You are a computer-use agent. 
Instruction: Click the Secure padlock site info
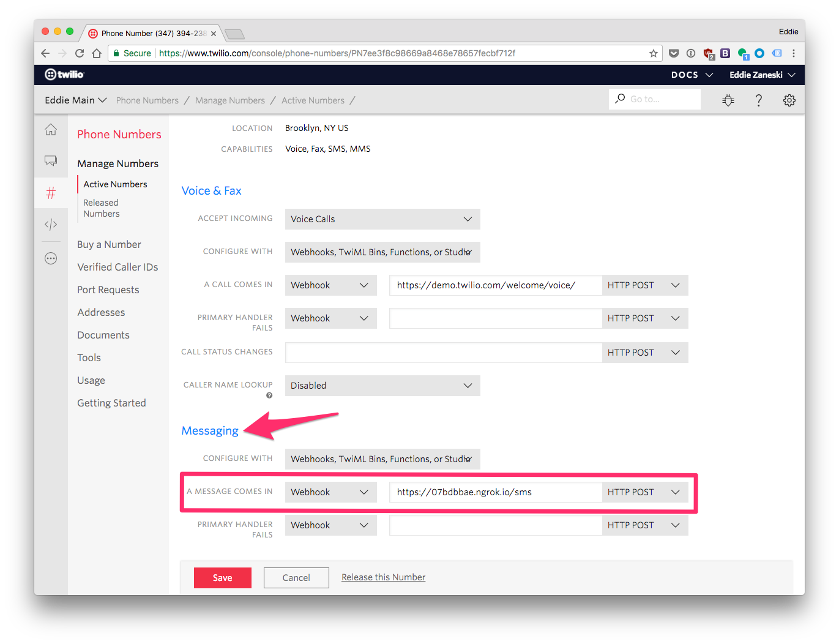[x=132, y=53]
